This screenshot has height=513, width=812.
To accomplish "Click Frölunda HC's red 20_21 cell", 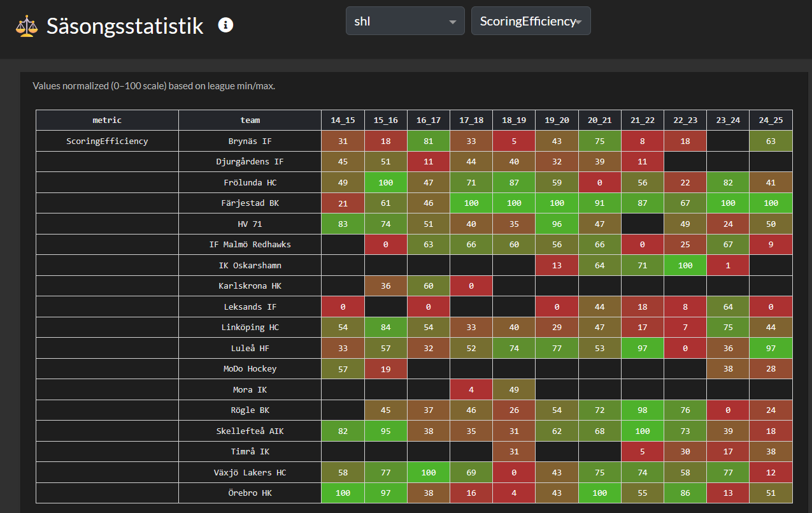I will [599, 182].
